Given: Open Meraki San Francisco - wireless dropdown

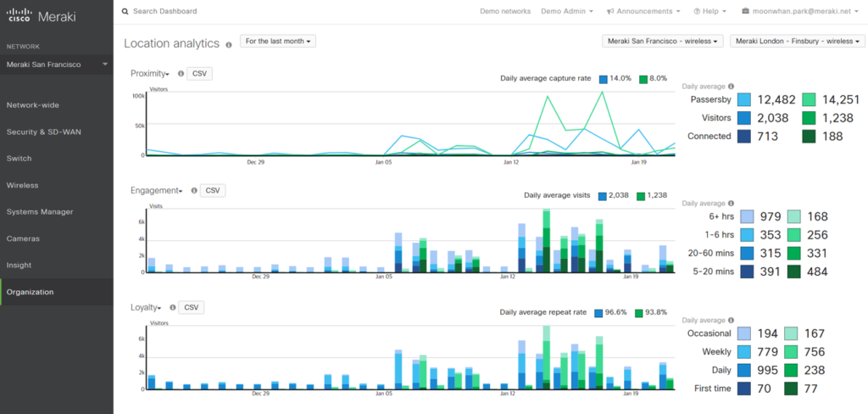Looking at the screenshot, I should pos(663,41).
